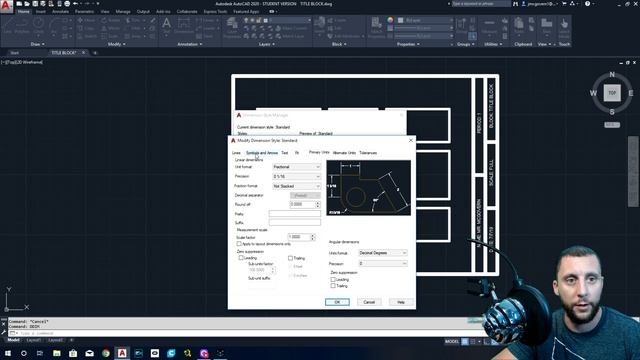Open the angular Precision dropdown
640x360 pixels.
coord(383,264)
